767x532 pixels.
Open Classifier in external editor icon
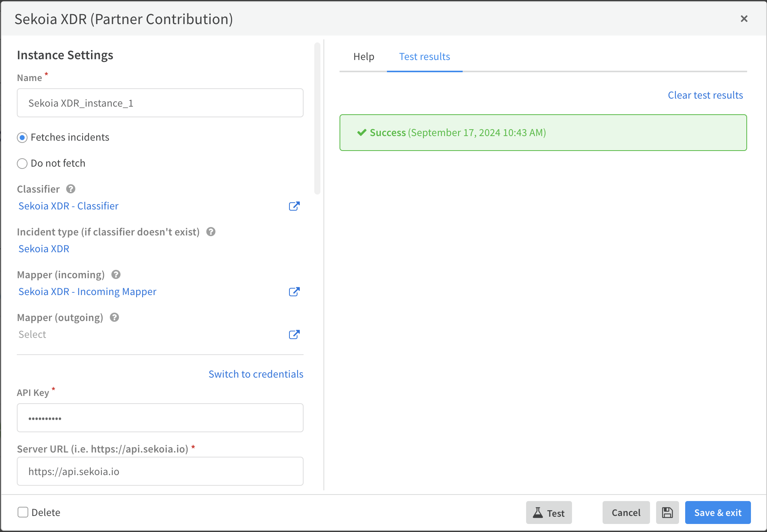294,206
